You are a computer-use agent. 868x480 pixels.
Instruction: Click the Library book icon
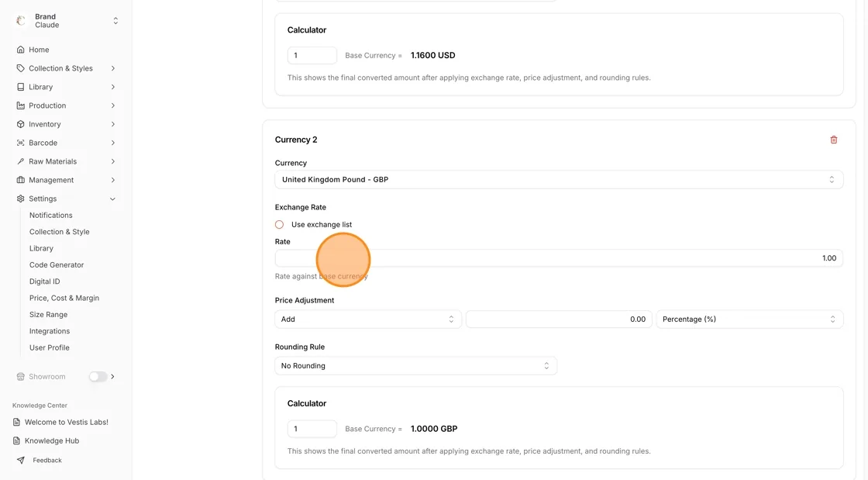[x=20, y=87]
